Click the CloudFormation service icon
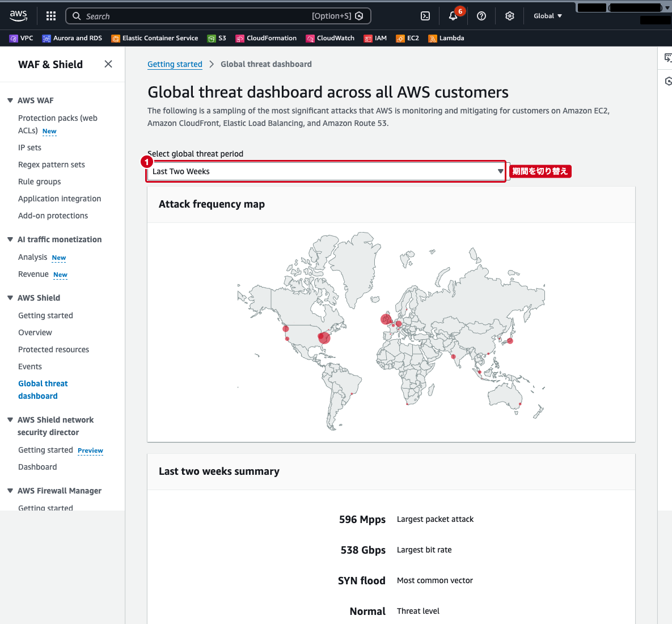This screenshot has width=672, height=624. tap(239, 39)
